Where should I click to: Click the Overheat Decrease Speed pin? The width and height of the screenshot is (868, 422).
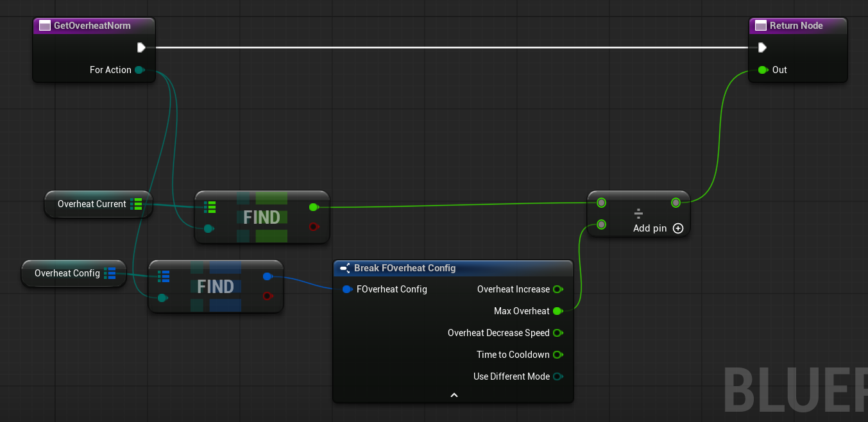(x=557, y=333)
